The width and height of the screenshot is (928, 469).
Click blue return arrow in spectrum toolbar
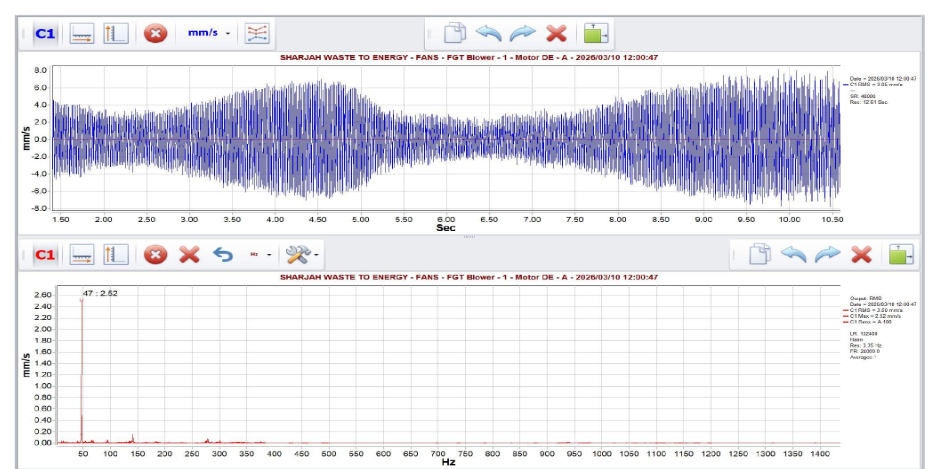(x=223, y=255)
